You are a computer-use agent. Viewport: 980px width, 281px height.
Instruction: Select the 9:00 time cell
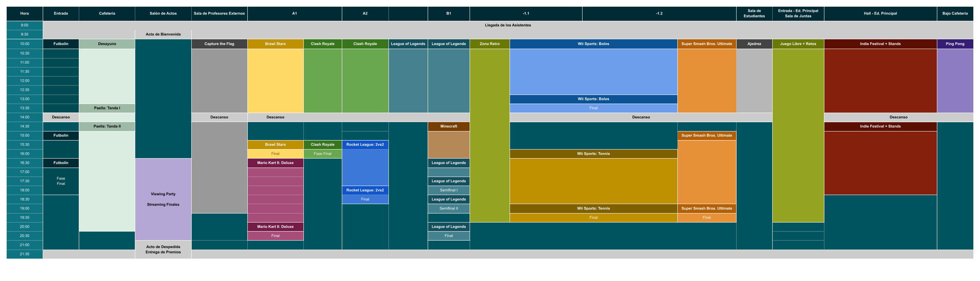tap(24, 25)
